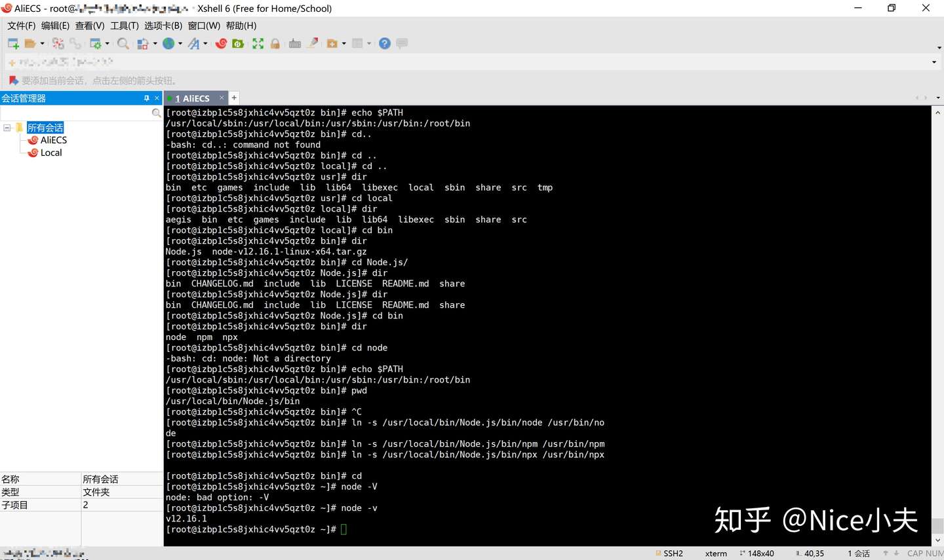Add new tab with plus button
Screen dimensions: 944x560
[234, 98]
